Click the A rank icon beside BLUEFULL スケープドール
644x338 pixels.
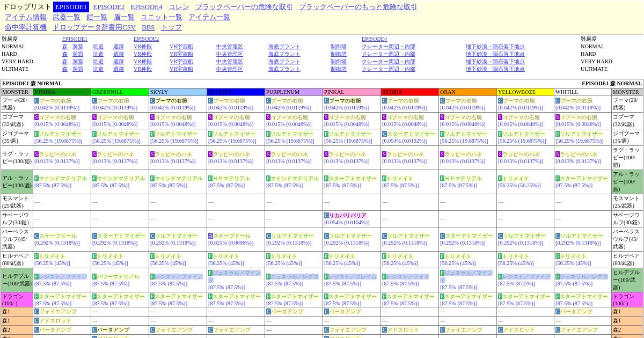click(210, 236)
